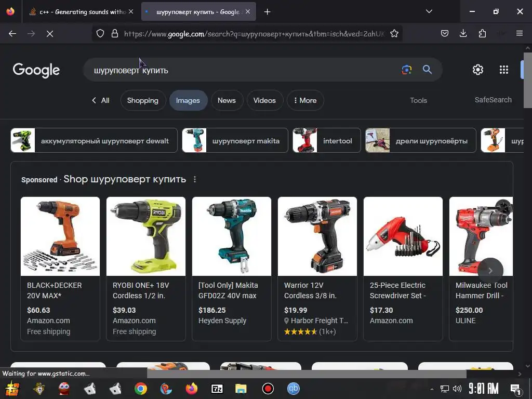The width and height of the screenshot is (532, 399).
Task: Click the 'Heyden Supply' seller text
Action: tap(222, 321)
